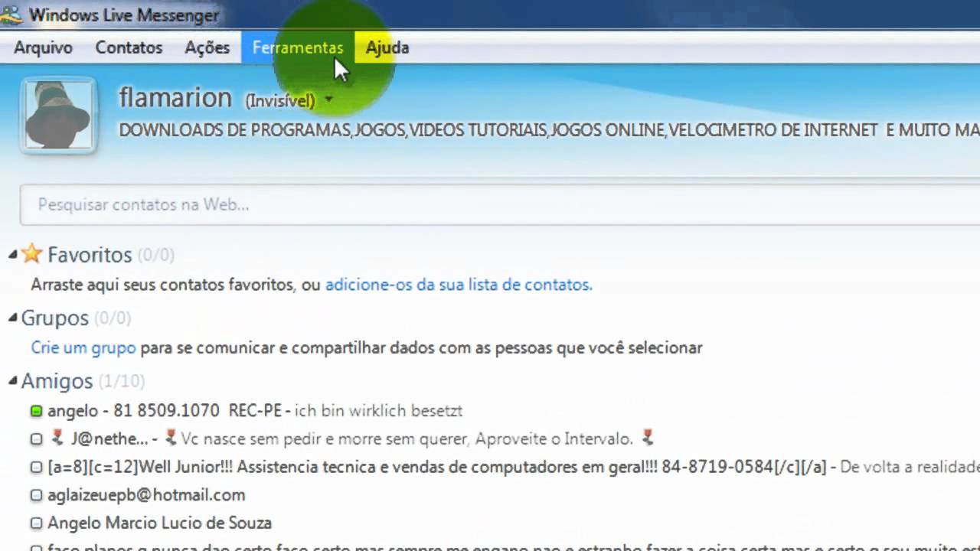Click the status icon beside aglaizeuepb@hotmail.com

[36, 495]
